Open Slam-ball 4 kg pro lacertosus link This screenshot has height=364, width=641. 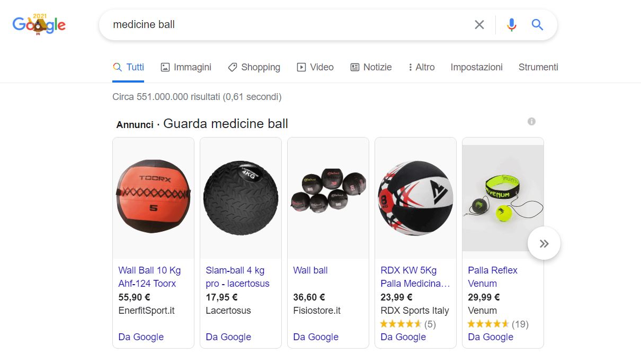237,277
